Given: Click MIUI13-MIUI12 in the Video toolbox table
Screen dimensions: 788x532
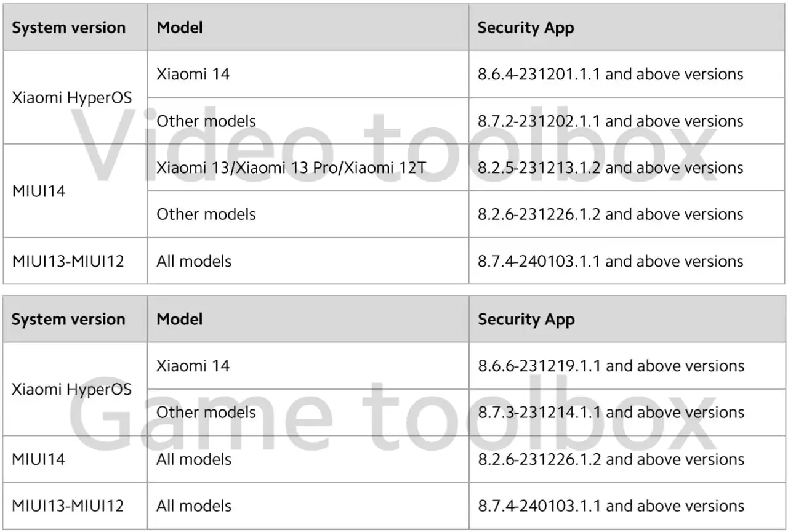Looking at the screenshot, I should (x=68, y=261).
